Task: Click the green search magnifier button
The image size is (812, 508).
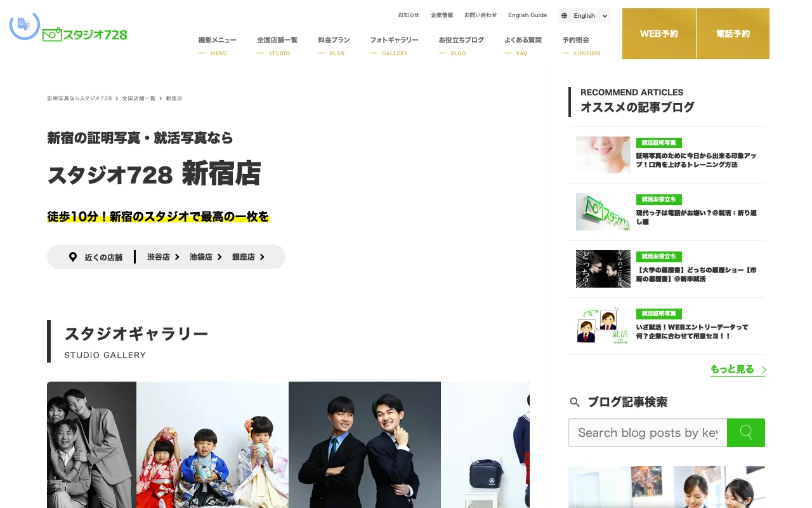Action: (745, 432)
